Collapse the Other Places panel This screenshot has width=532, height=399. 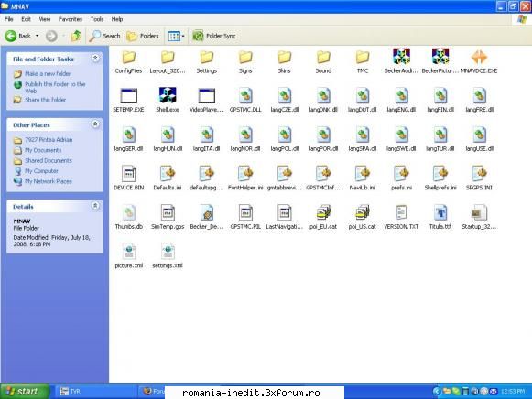point(95,124)
